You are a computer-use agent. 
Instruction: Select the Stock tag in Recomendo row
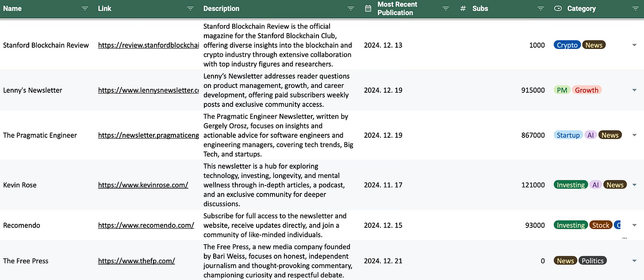601,225
